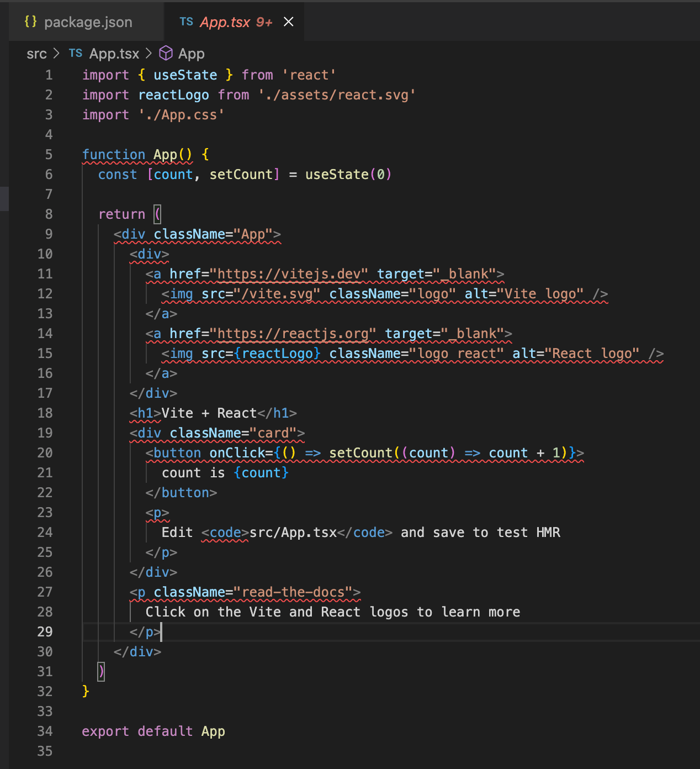Click the return keyword on line 8

pyautogui.click(x=122, y=214)
